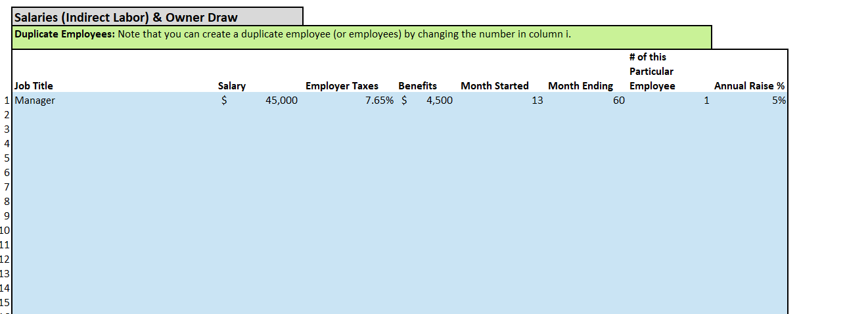The image size is (868, 314).
Task: Click row number 12 label
Action: coord(5,259)
